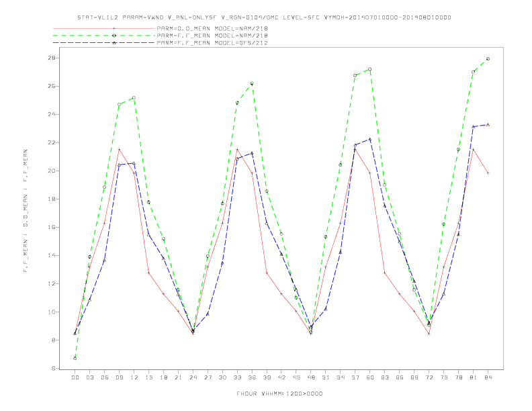Click blue triangle point at hour 51

(326, 309)
